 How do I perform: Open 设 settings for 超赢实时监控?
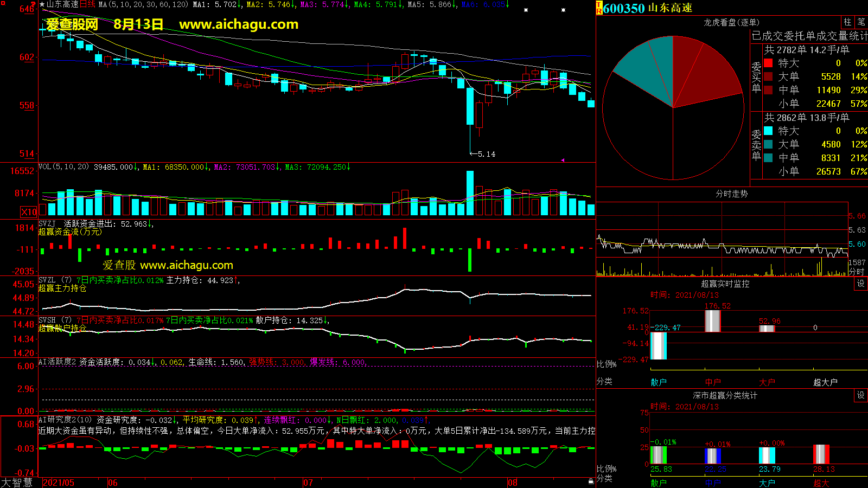[860, 284]
